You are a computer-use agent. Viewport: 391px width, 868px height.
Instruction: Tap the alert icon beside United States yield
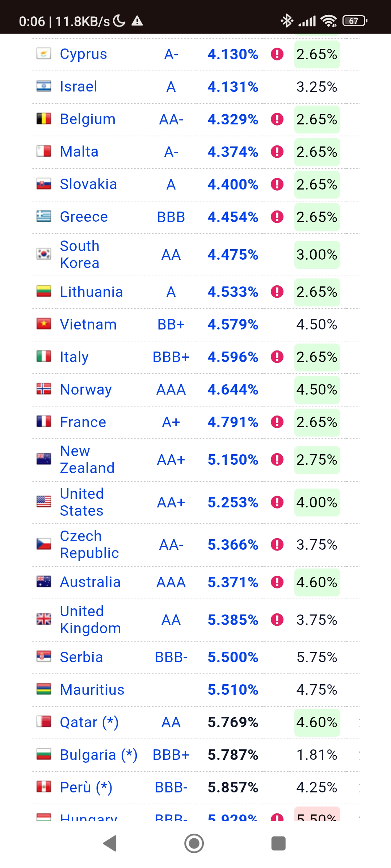pos(277,502)
